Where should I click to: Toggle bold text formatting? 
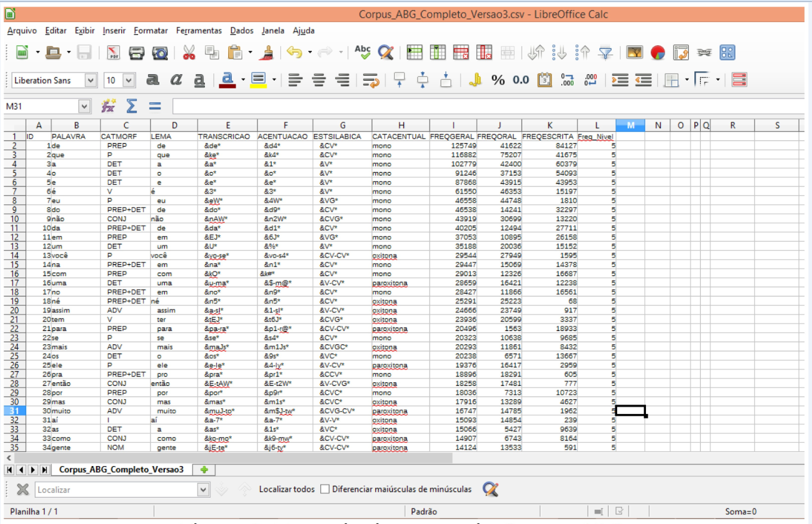pyautogui.click(x=153, y=80)
